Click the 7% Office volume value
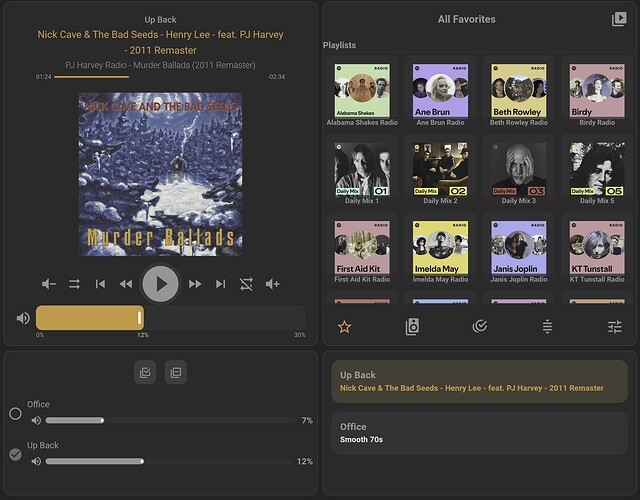The width and height of the screenshot is (640, 500). coord(307,420)
